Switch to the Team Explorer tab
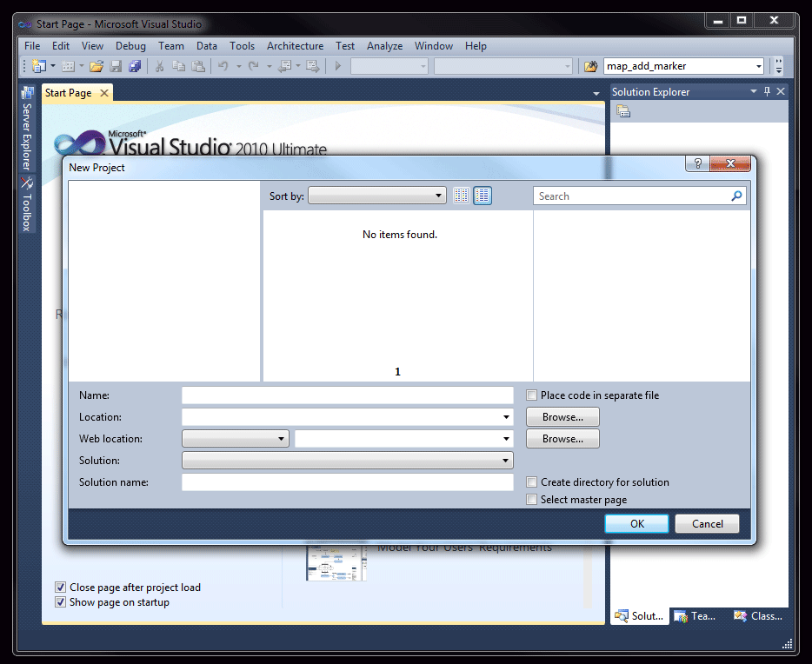The image size is (812, 664). (696, 615)
